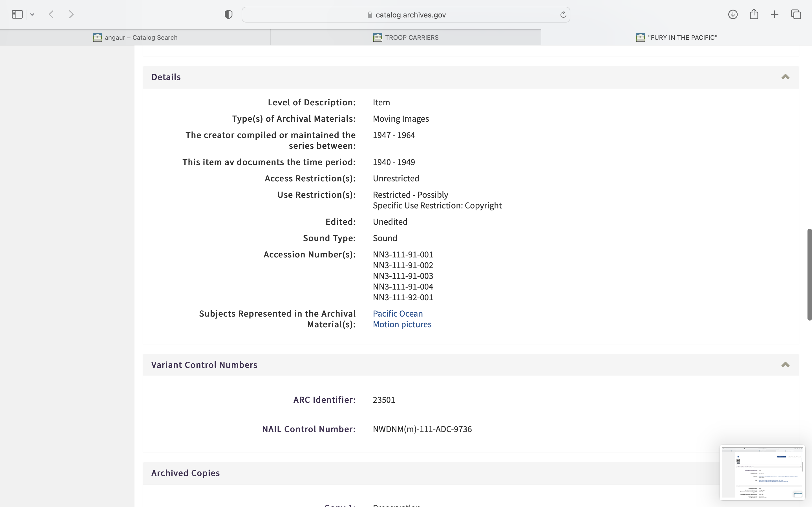Open the sidebar options dropdown chevron
The width and height of the screenshot is (812, 507).
(x=32, y=14)
